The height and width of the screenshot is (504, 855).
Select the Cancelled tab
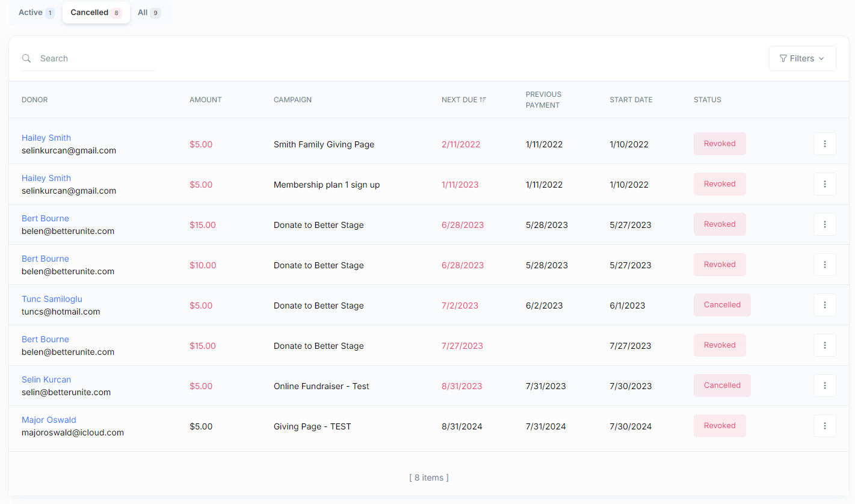[96, 12]
